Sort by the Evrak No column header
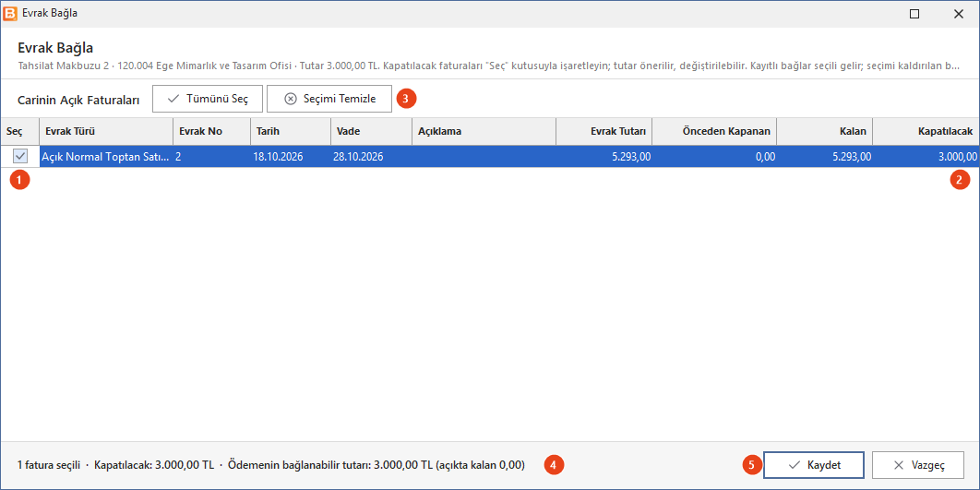This screenshot has height=490, width=980. point(212,131)
